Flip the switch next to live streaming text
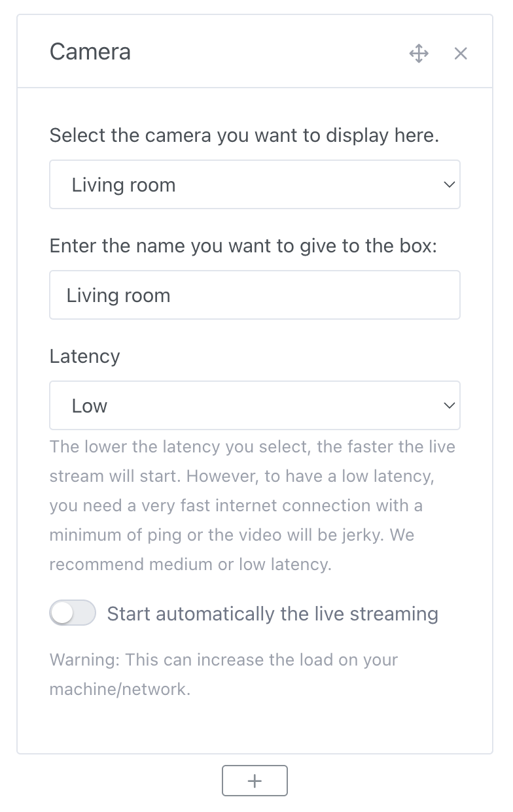This screenshot has height=812, width=513. tap(73, 613)
